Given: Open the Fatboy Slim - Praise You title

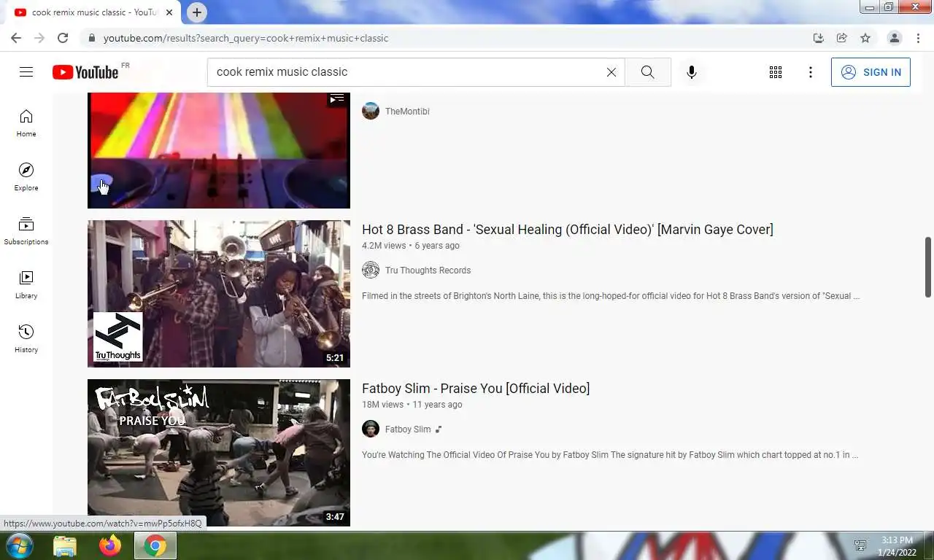Looking at the screenshot, I should (476, 389).
